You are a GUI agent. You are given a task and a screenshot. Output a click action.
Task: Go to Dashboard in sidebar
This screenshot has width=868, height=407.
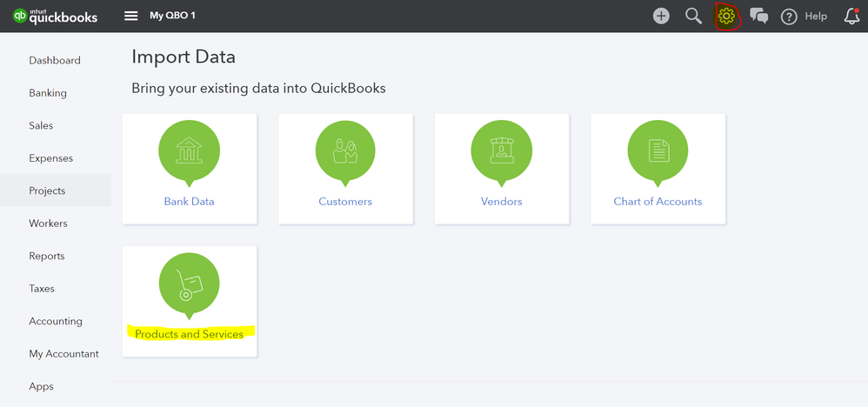tap(55, 60)
